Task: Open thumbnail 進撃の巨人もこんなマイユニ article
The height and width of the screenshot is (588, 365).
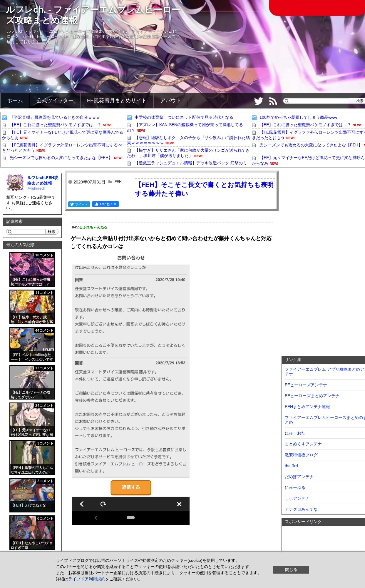Action: click(32, 457)
